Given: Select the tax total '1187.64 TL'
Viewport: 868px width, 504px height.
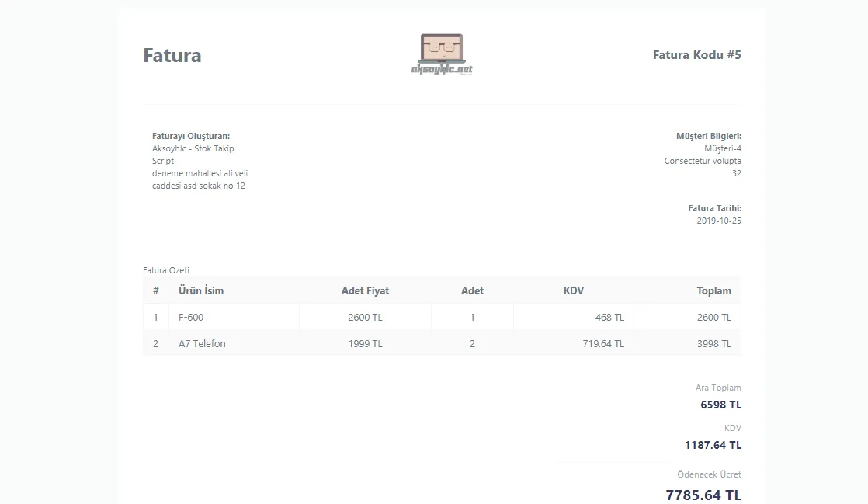Looking at the screenshot, I should pyautogui.click(x=713, y=445).
